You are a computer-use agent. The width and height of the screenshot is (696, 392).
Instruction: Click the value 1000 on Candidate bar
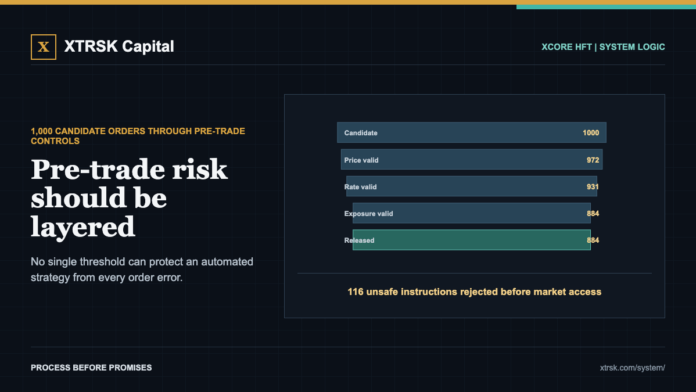(590, 133)
